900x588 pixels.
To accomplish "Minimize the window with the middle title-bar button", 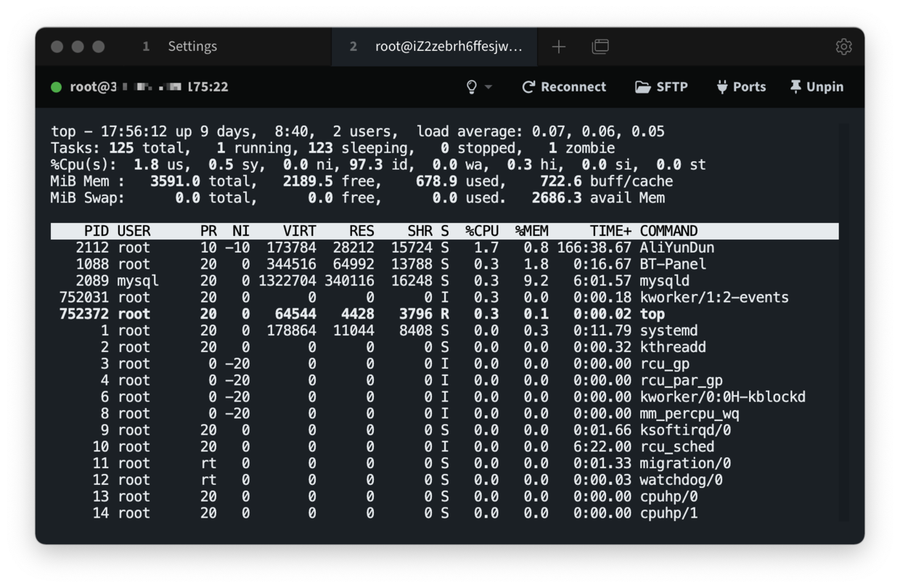I will tap(78, 47).
